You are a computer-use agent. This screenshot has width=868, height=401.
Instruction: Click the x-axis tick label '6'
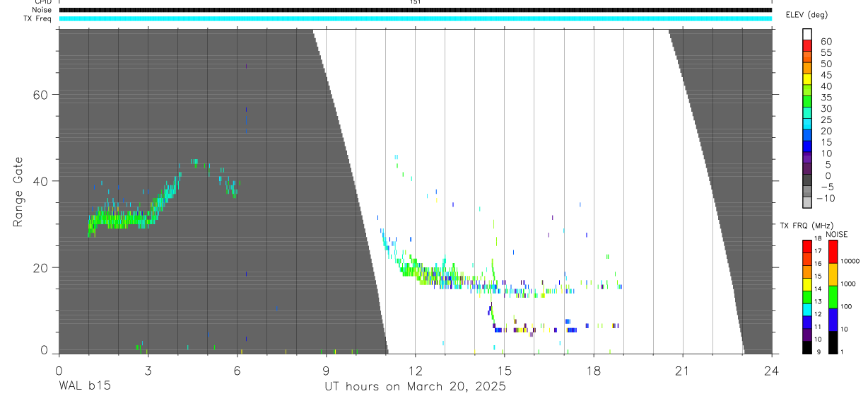[x=237, y=370]
